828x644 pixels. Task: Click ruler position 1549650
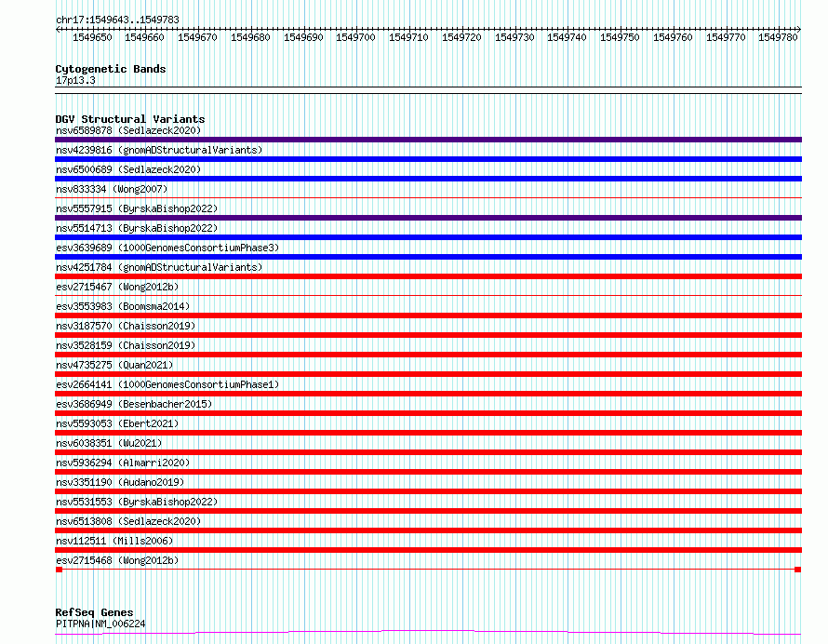point(92,37)
